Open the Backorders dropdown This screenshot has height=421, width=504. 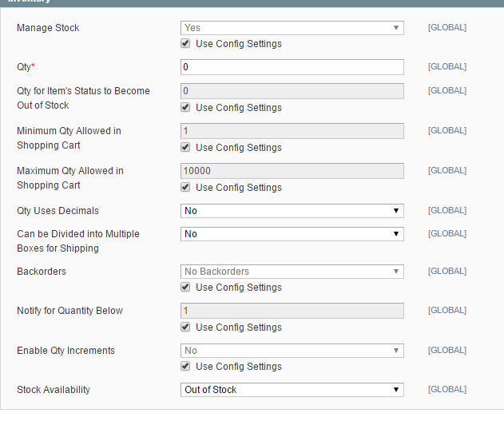coord(292,272)
